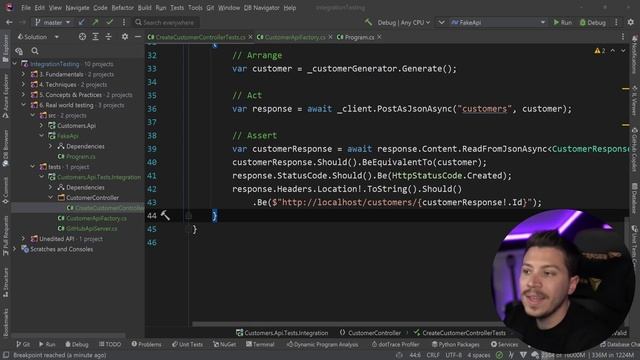This screenshot has height=360, width=640.
Task: Open the Solution panel options gear
Action: click(x=125, y=37)
